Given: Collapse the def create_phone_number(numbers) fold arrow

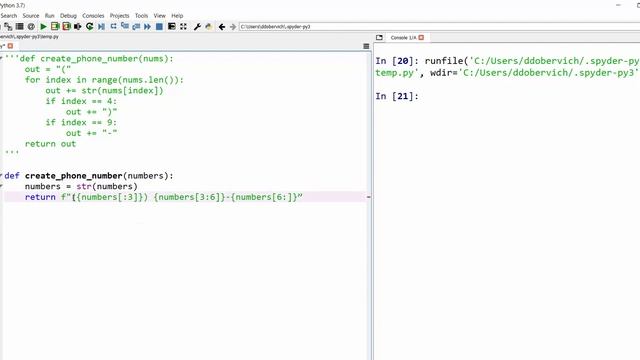Looking at the screenshot, I should [x=1, y=176].
